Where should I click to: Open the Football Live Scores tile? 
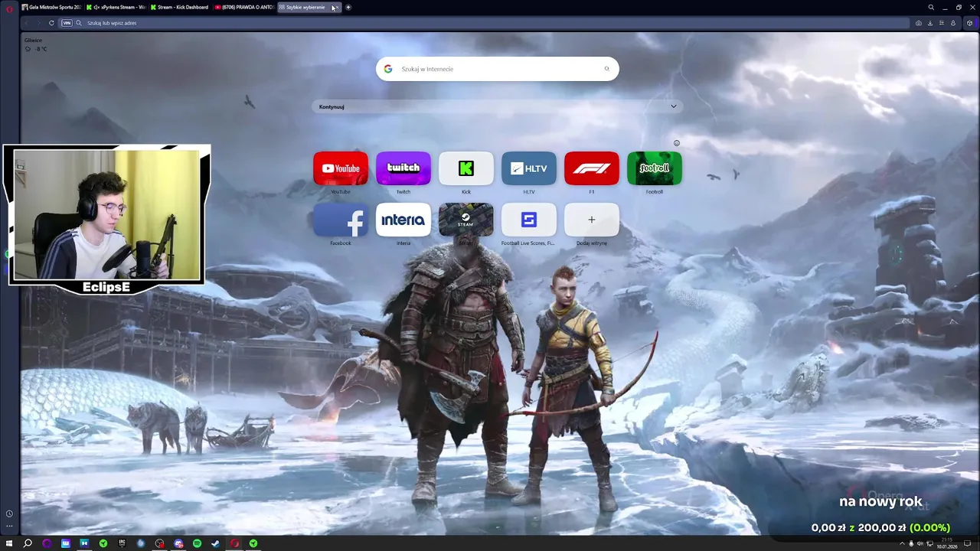pyautogui.click(x=529, y=220)
